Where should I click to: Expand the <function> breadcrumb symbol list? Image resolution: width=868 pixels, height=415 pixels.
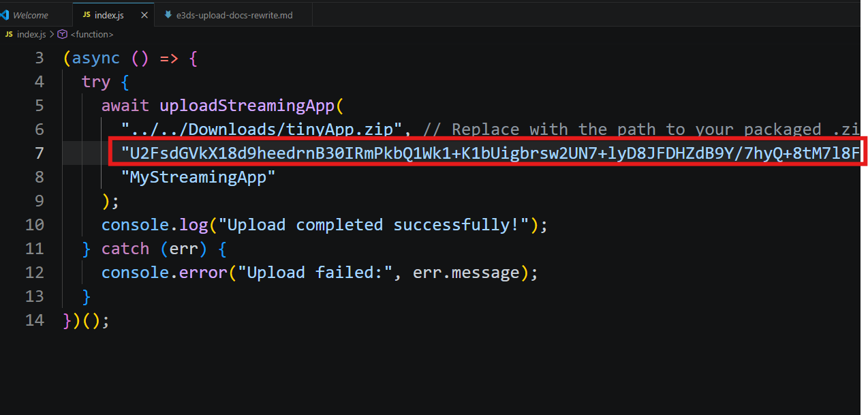click(92, 34)
